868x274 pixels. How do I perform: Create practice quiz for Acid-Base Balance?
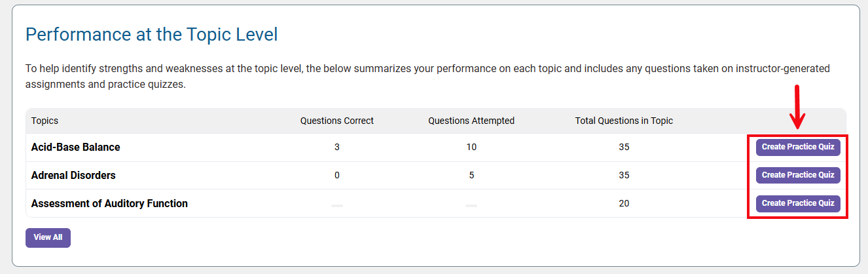pos(798,147)
